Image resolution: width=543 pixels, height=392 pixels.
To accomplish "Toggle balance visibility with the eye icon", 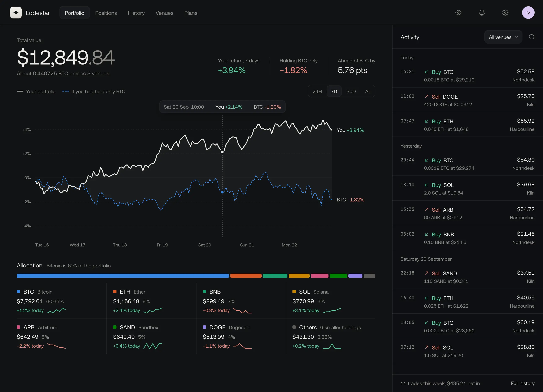I will click(x=458, y=13).
